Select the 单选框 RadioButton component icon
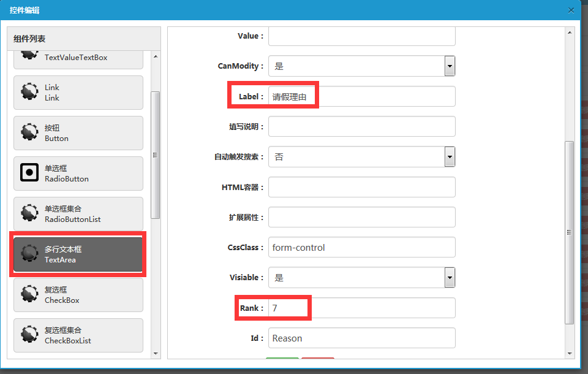Image resolution: width=588 pixels, height=374 pixels. 29,172
